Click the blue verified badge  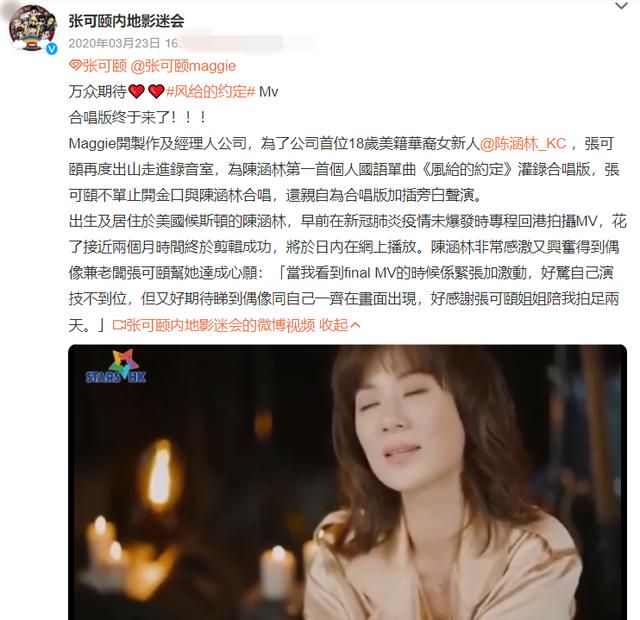[51, 49]
